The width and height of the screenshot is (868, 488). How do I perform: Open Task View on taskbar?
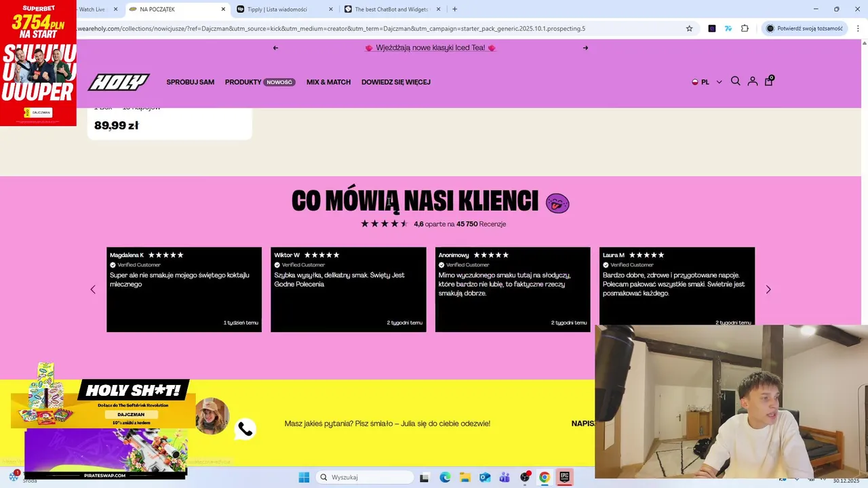tap(424, 477)
